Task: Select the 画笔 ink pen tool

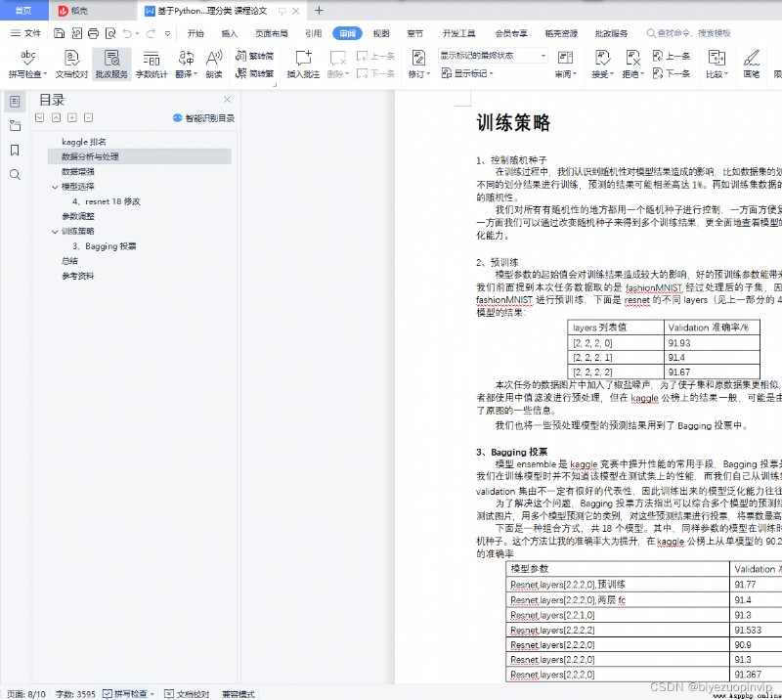Action: (x=752, y=65)
